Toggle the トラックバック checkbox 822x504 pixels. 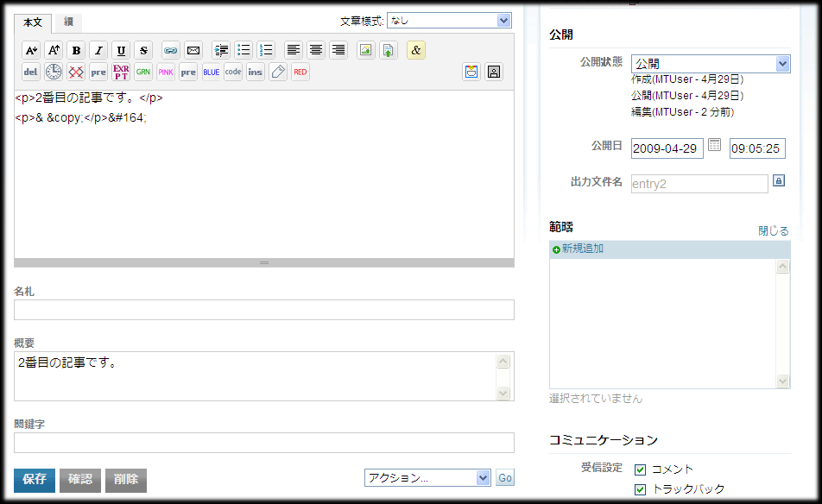click(x=640, y=490)
